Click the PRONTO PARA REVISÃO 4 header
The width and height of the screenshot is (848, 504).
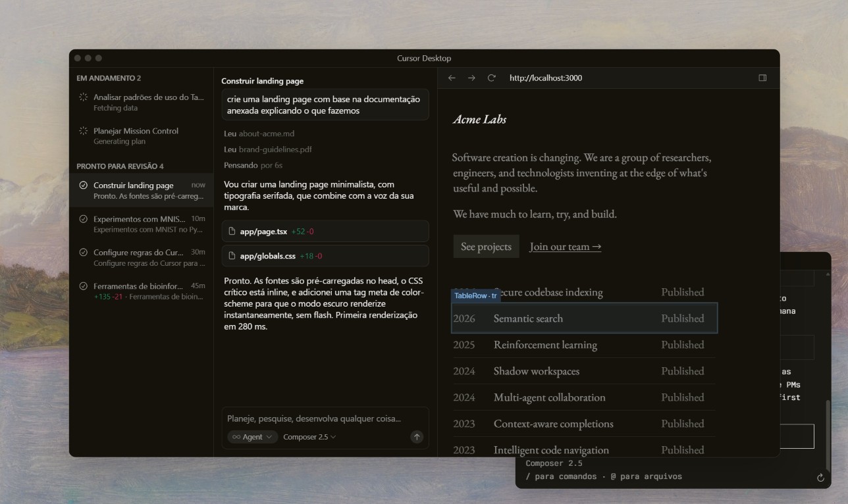coord(120,166)
